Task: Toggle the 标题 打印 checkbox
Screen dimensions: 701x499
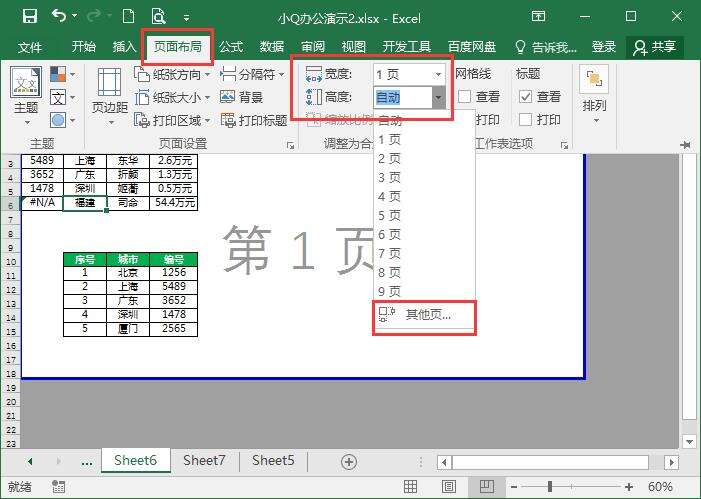Action: (525, 120)
